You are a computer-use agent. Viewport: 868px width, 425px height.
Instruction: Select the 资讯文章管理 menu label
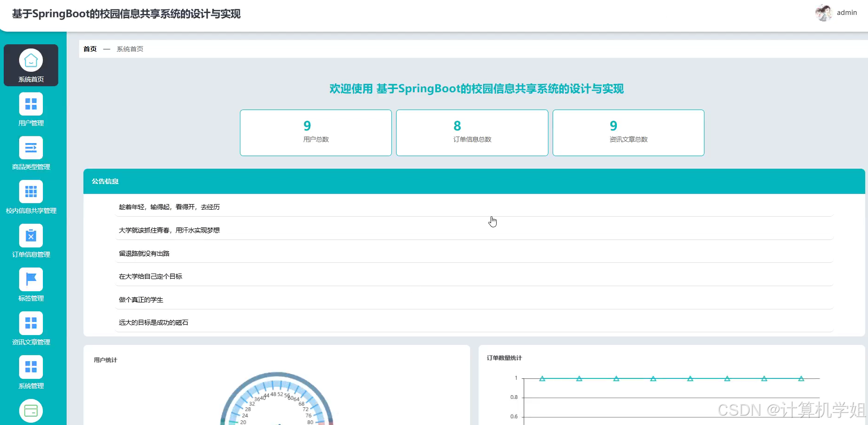(x=31, y=342)
